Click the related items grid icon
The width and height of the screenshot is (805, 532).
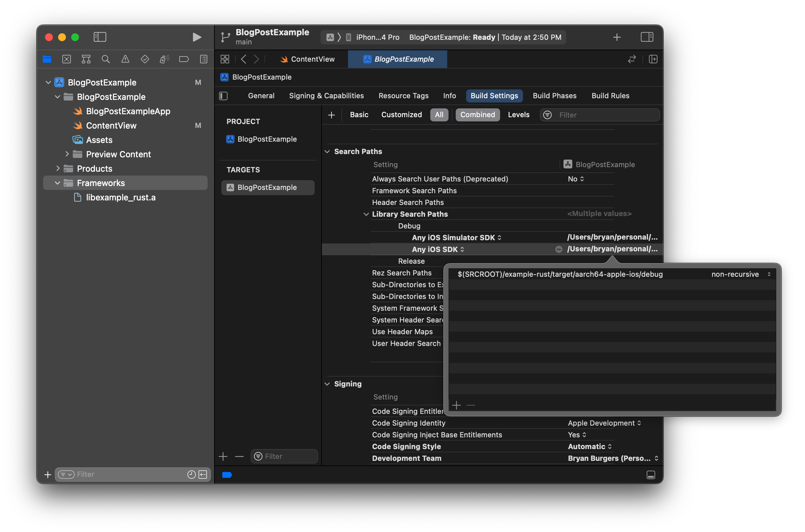[225, 59]
